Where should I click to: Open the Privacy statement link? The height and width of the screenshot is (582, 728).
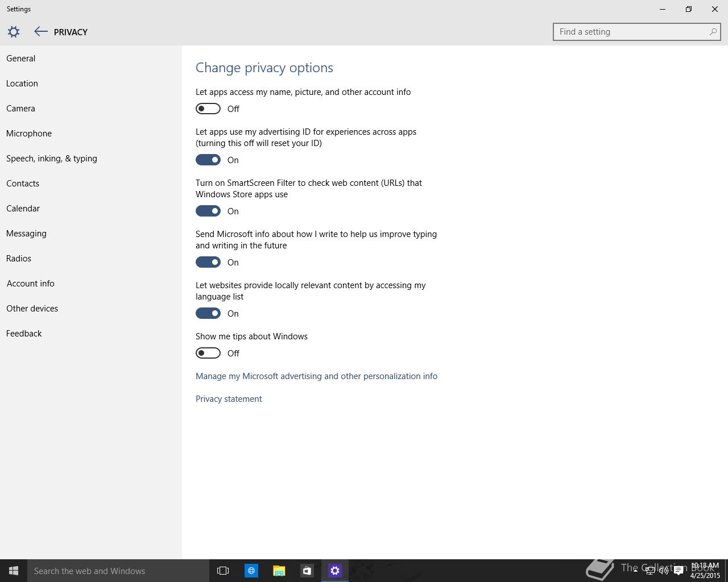(x=229, y=399)
